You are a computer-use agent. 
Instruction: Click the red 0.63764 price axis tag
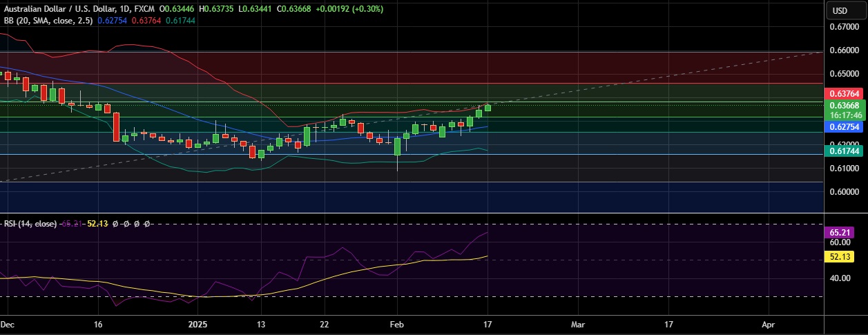pyautogui.click(x=844, y=93)
